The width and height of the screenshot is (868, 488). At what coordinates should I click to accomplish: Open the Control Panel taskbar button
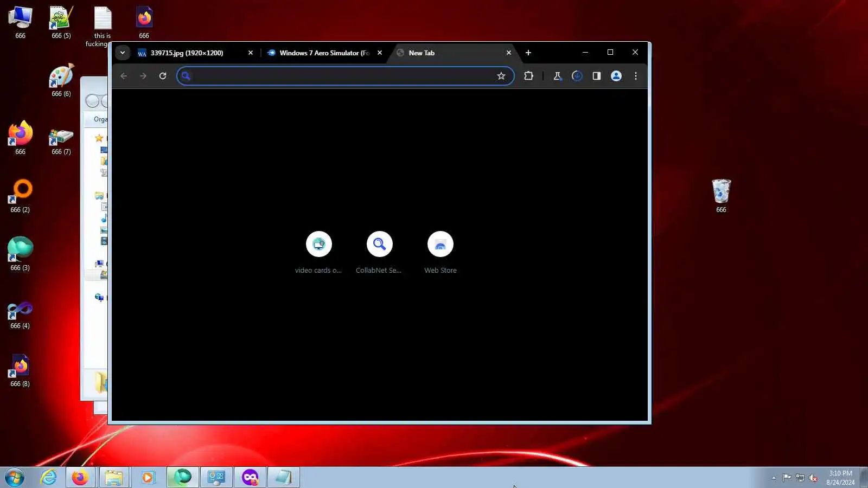(x=216, y=478)
